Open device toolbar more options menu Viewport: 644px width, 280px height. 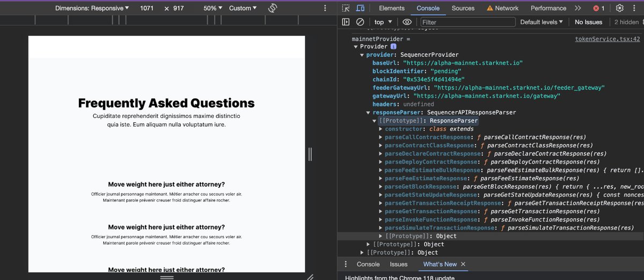325,8
